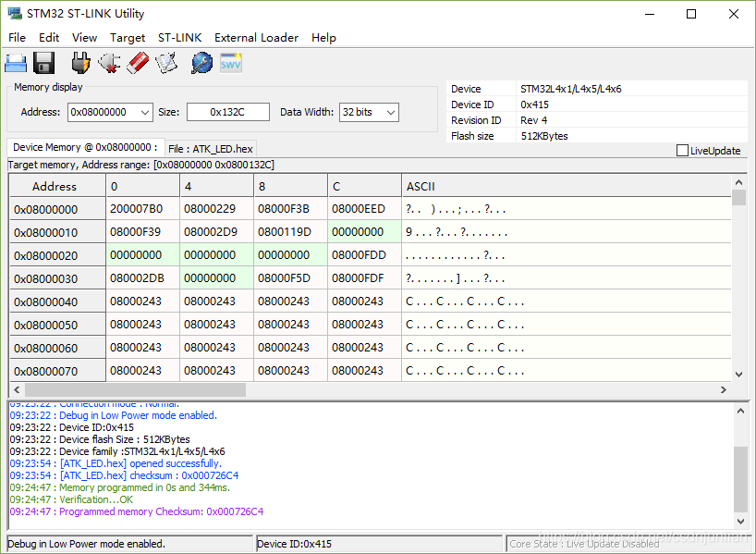This screenshot has width=756, height=554.
Task: Click the horizontal scrollbar thumb of memory table
Action: [135, 389]
